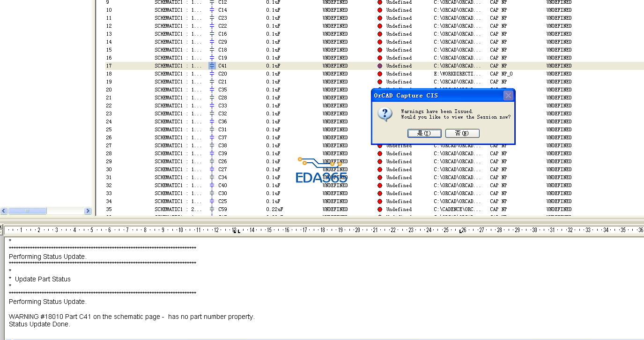Click the highlighted capacitor symbol beside C41
The image size is (644, 340).
tap(212, 66)
